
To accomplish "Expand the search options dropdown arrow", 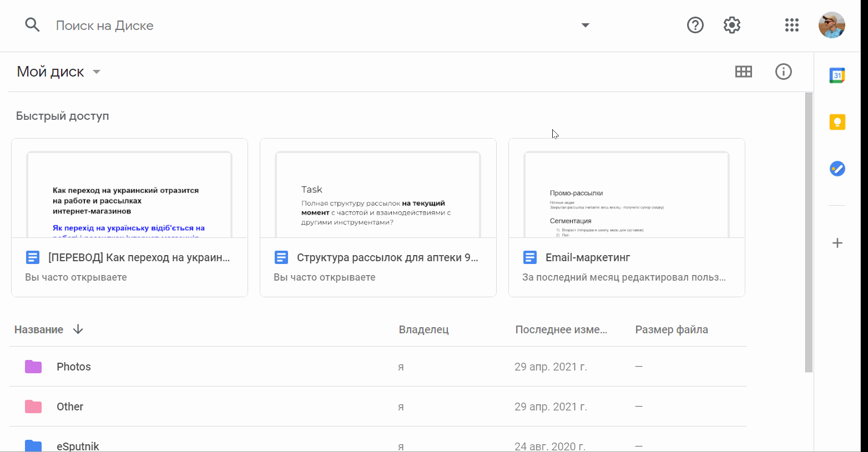I will 585,25.
